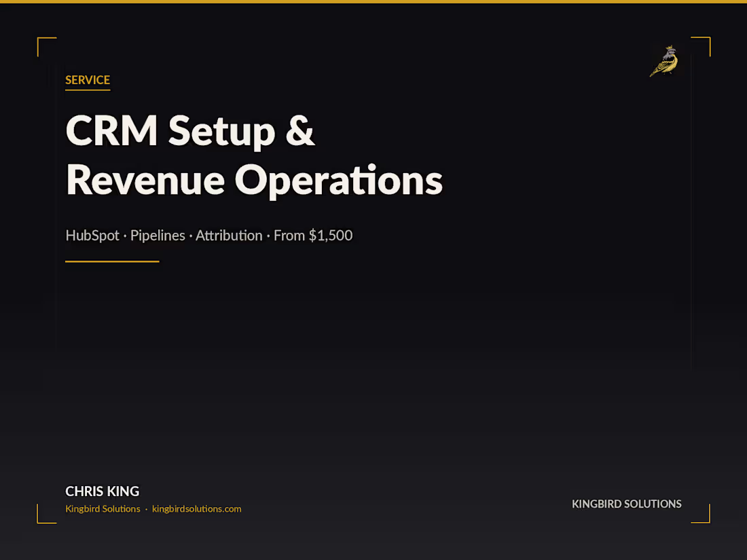Click the Kingbird Solutions text under CHRIS KING
The image size is (747, 560).
pos(103,508)
